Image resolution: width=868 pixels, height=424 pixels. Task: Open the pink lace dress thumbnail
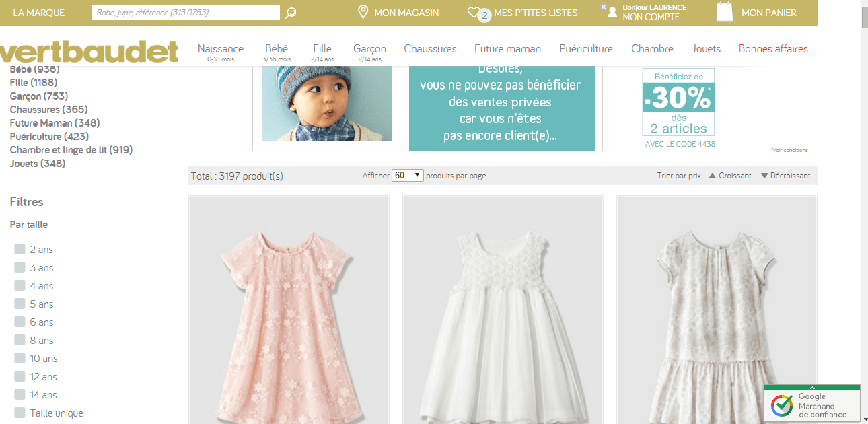point(289,310)
